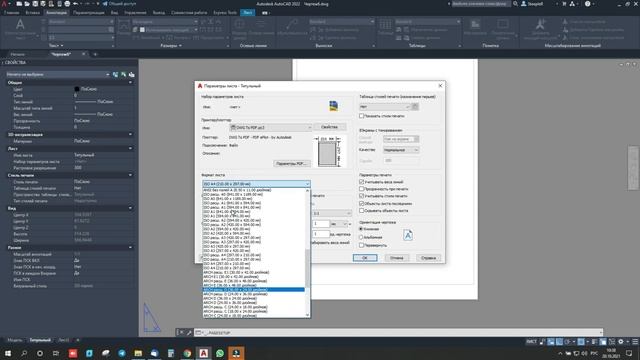
Task: Switch to the Вывод ribbon tab
Action: click(x=159, y=13)
